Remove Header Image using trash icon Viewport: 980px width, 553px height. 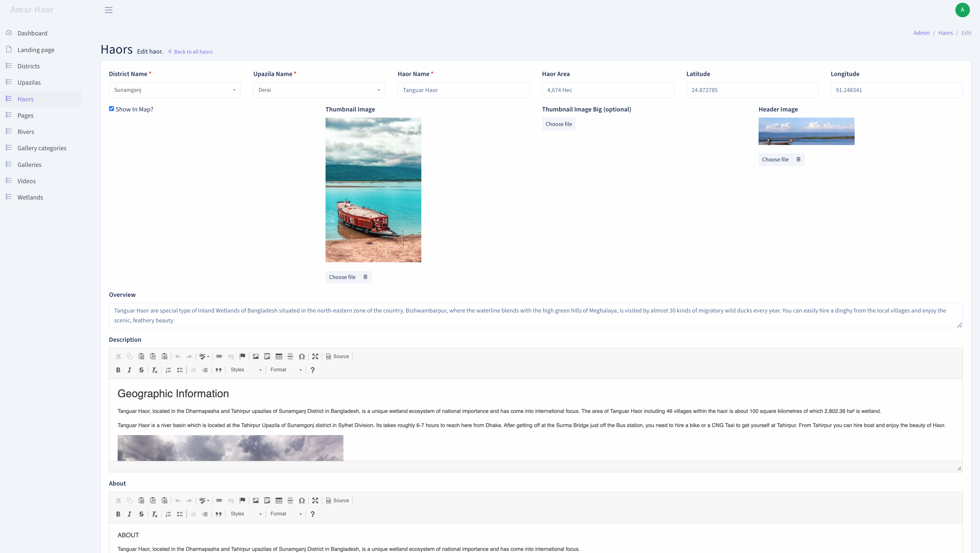(x=799, y=159)
